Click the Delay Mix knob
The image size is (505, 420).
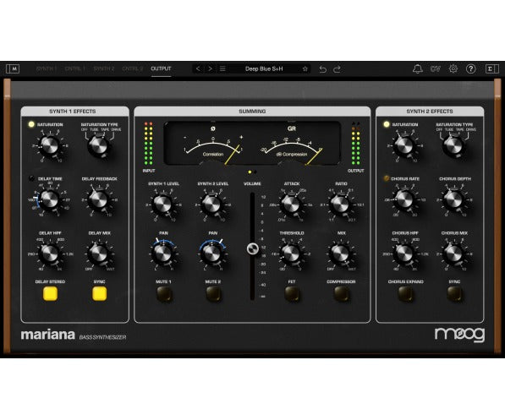[x=99, y=254]
